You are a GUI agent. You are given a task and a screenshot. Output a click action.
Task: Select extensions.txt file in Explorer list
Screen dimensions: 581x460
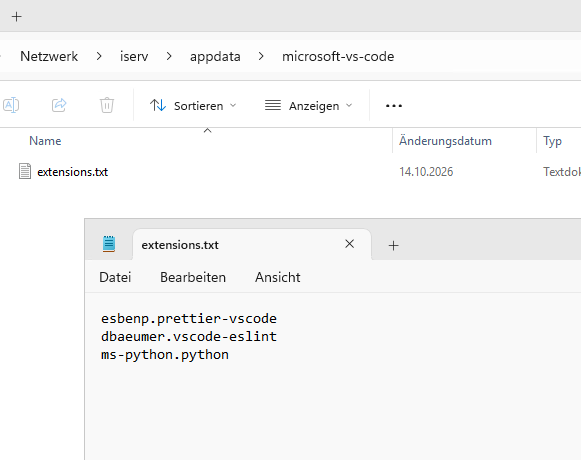[x=73, y=172]
